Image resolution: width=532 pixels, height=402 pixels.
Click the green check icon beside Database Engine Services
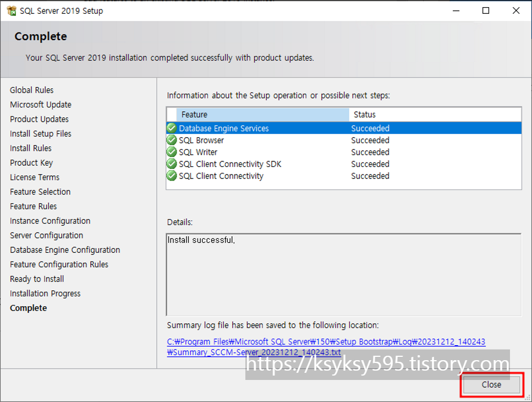tap(172, 128)
